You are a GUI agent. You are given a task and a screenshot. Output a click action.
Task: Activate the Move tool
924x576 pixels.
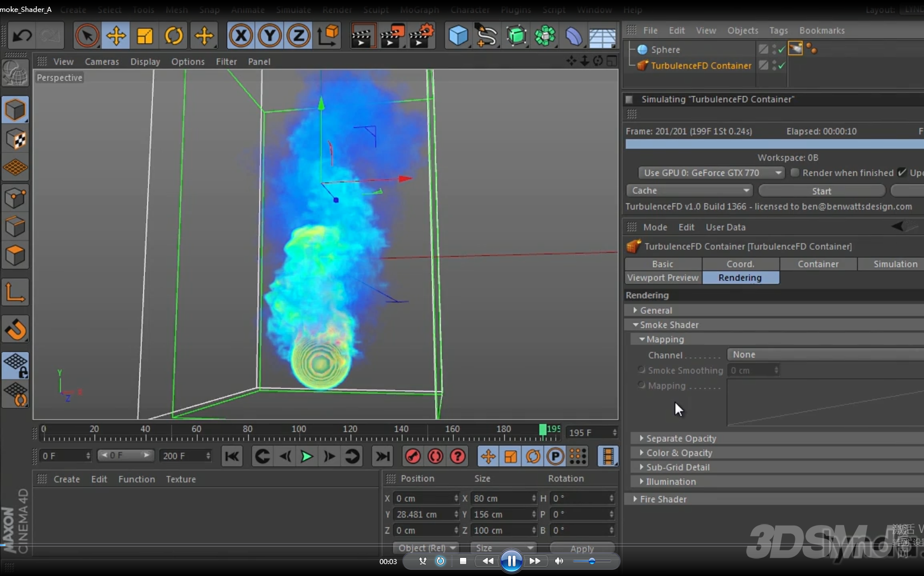(116, 36)
